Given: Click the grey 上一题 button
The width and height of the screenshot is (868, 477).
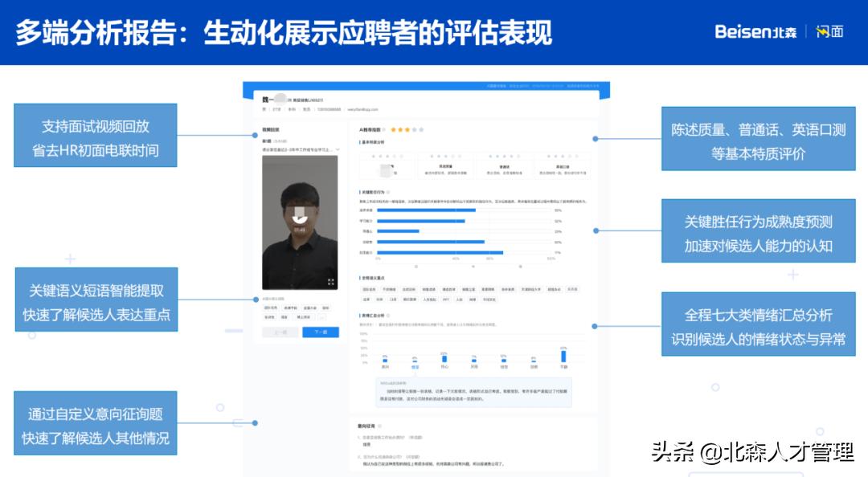Looking at the screenshot, I should pyautogui.click(x=280, y=332).
